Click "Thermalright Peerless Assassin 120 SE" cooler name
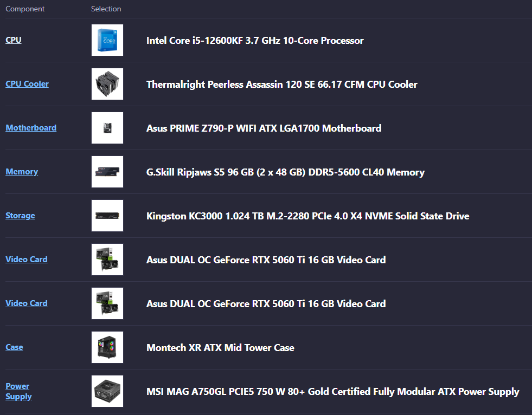Image resolution: width=532 pixels, height=415 pixels. 281,85
